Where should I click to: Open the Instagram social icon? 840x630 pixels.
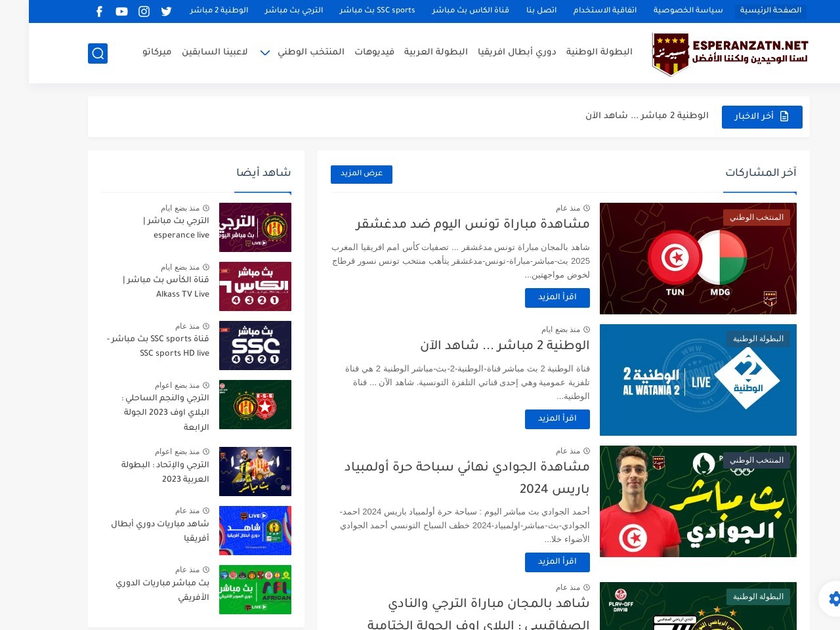[x=144, y=11]
